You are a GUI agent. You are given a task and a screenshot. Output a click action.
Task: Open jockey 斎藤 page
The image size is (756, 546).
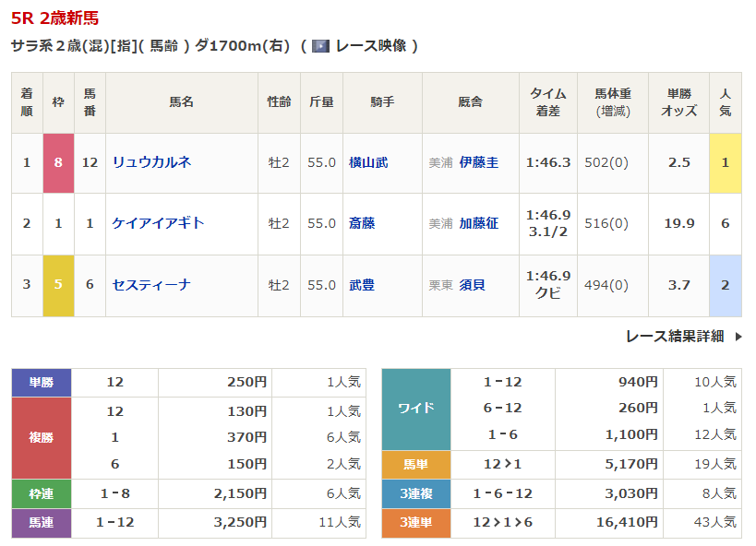coord(362,223)
